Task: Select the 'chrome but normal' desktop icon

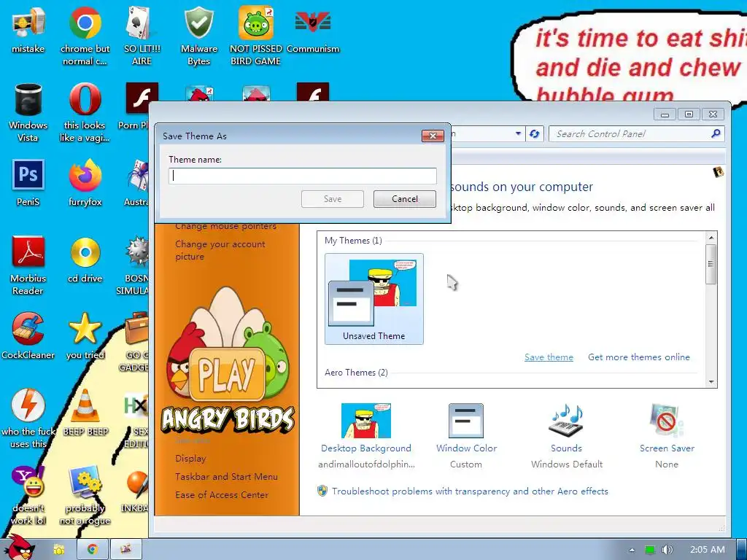Action: [85, 36]
